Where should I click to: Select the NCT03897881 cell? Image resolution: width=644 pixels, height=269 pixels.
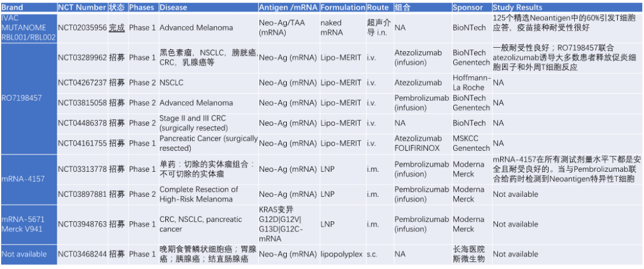click(x=82, y=194)
